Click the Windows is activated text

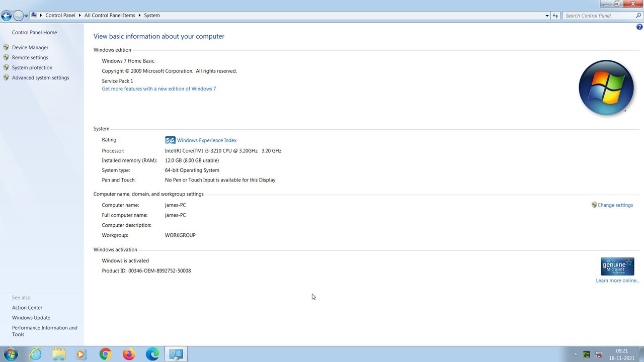click(125, 261)
